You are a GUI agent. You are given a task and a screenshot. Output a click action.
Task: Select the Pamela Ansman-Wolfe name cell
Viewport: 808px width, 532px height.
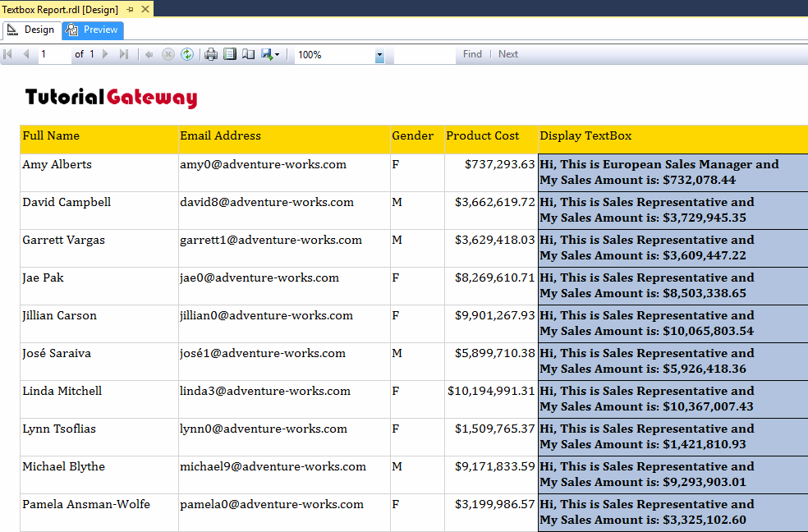pyautogui.click(x=99, y=512)
